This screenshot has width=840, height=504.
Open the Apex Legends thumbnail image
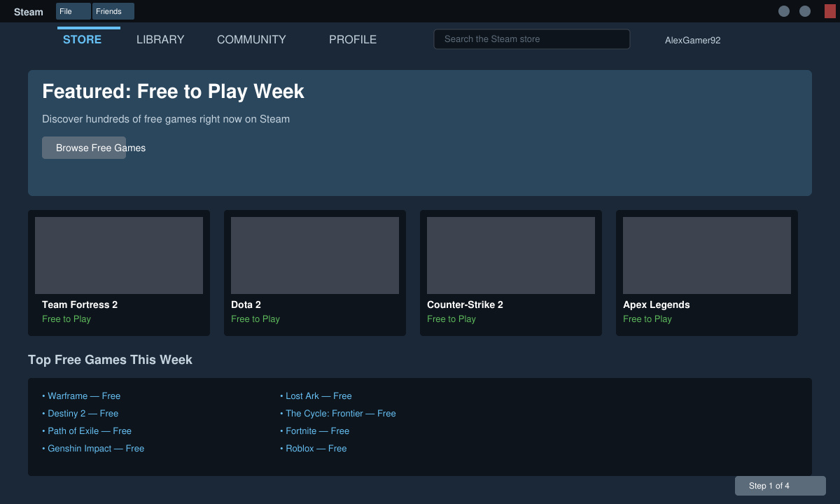point(707,255)
